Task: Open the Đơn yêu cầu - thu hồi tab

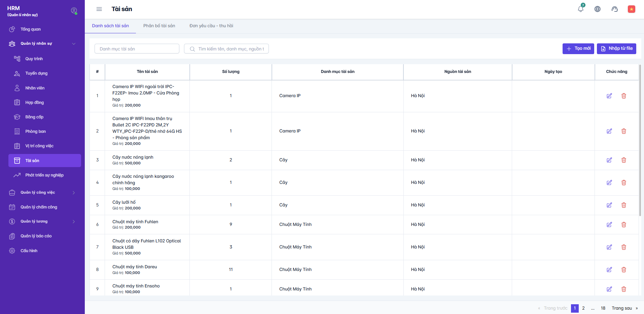Action: [211, 26]
